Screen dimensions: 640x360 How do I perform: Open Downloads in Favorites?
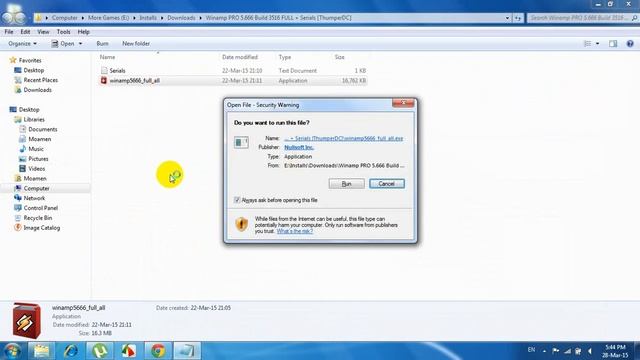pos(37,90)
